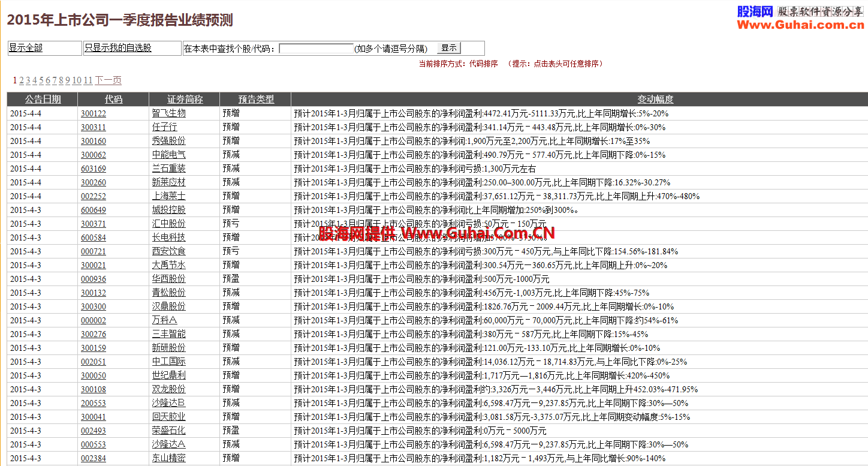
Task: Open stock code 300062 link
Action: (x=94, y=155)
